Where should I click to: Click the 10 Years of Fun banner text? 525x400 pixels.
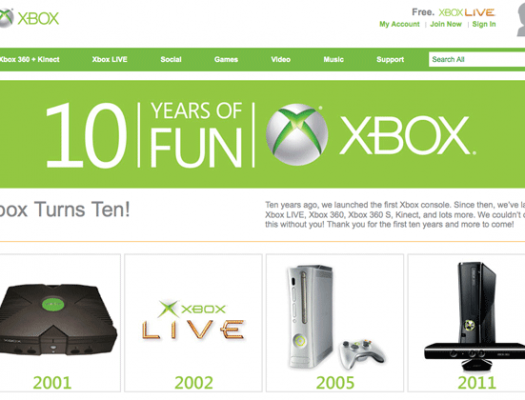tap(144, 135)
